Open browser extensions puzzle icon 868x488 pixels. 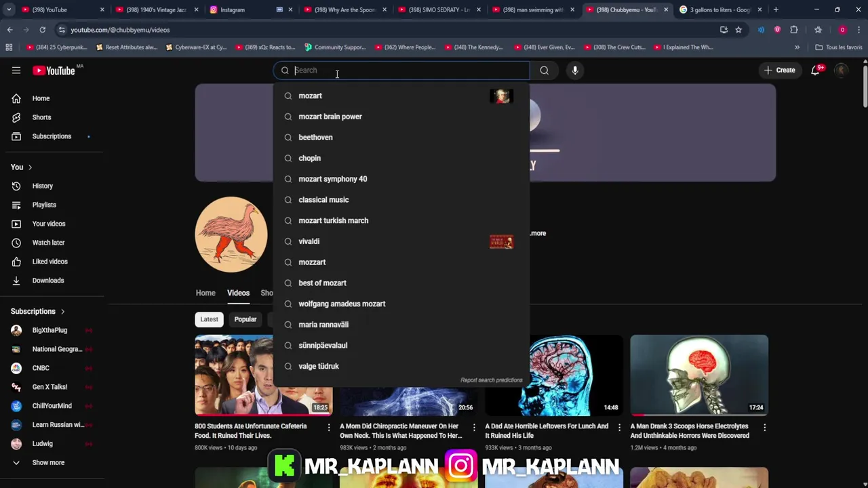794,30
